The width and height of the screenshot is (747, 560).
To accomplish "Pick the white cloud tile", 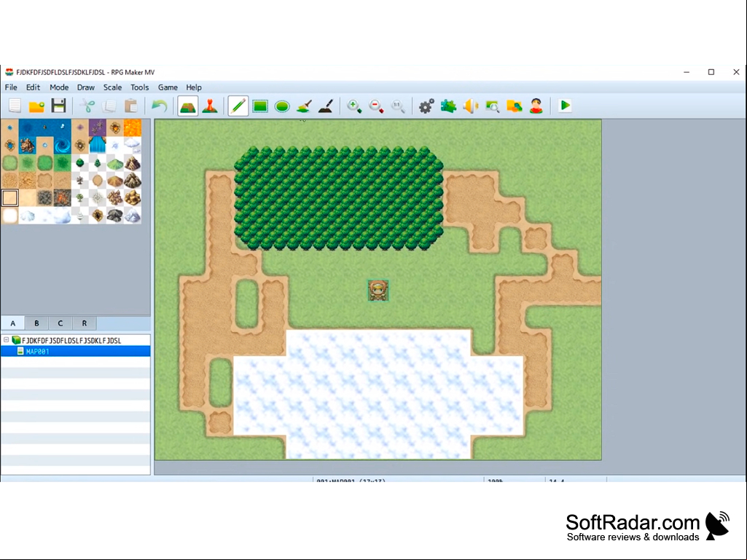I will pyautogui.click(x=133, y=145).
